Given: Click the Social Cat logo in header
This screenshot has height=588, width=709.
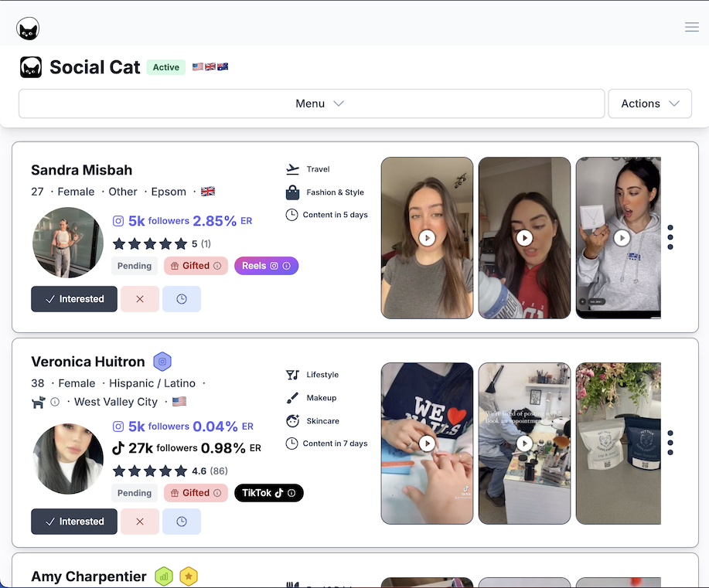Looking at the screenshot, I should click(28, 29).
